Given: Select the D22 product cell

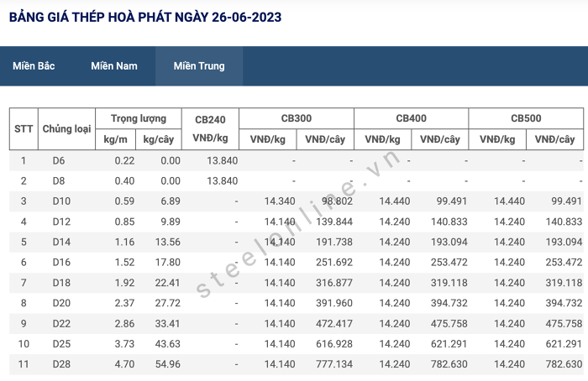Looking at the screenshot, I should pyautogui.click(x=61, y=324).
